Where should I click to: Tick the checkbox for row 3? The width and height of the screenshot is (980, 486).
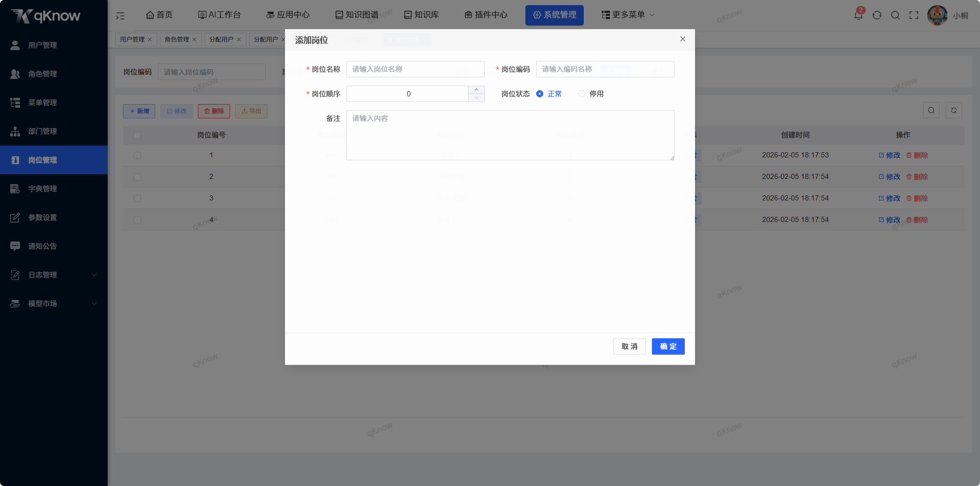137,198
